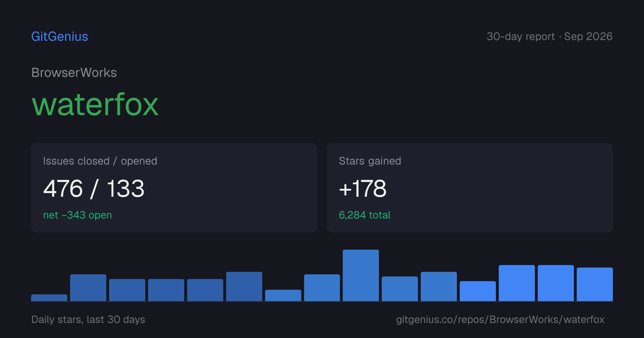The height and width of the screenshot is (338, 644).
Task: Open the Issues closed / opened card
Action: [x=174, y=188]
